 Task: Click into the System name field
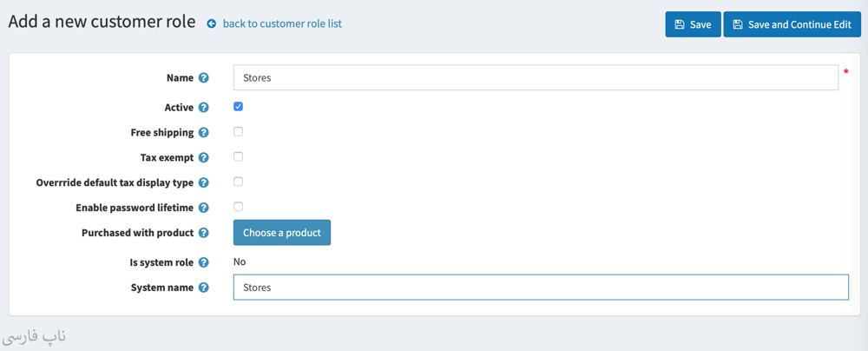click(x=540, y=288)
